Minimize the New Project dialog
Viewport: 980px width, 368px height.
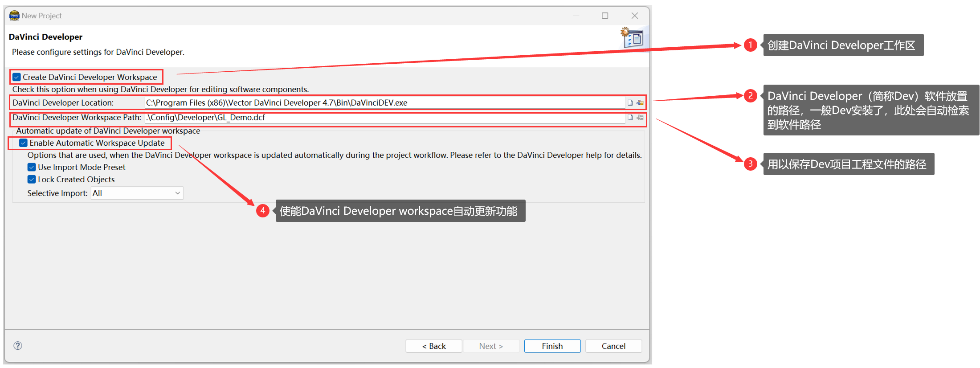pyautogui.click(x=576, y=16)
